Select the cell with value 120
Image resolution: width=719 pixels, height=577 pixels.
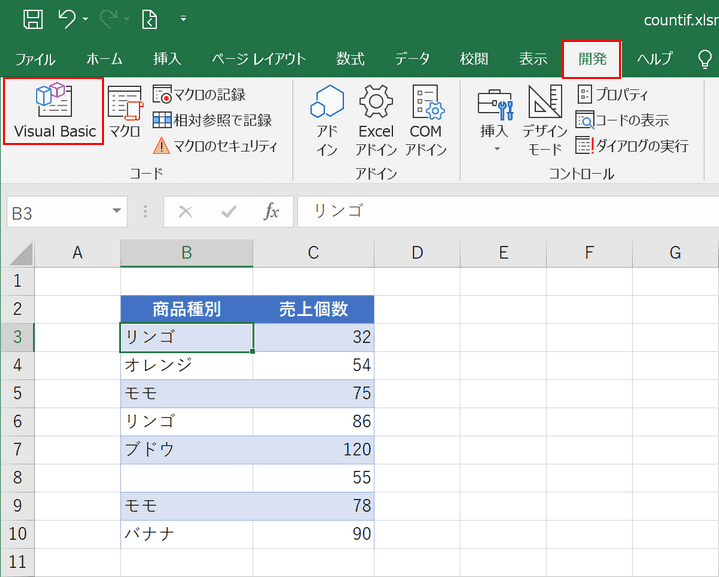pos(313,449)
